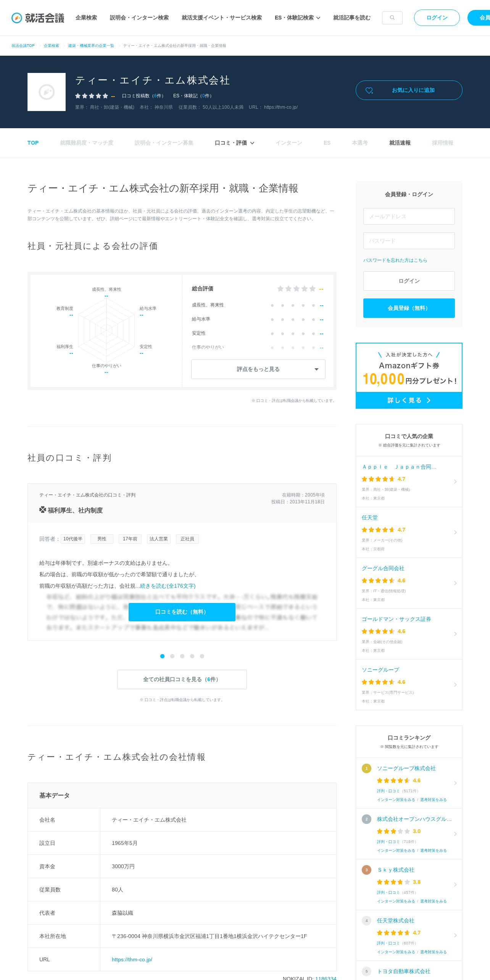490x980 pixels.
Task: Click the メールアドレス input field
Action: tap(409, 216)
